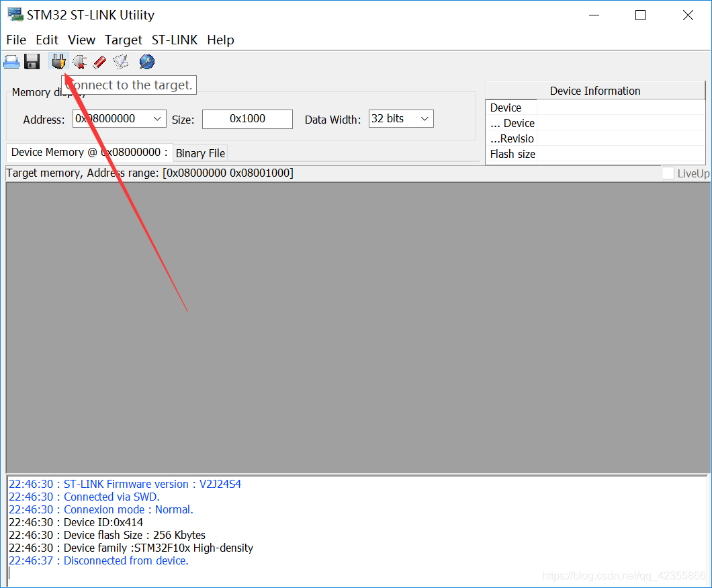Close the ST-LINK Utility window

pyautogui.click(x=688, y=15)
